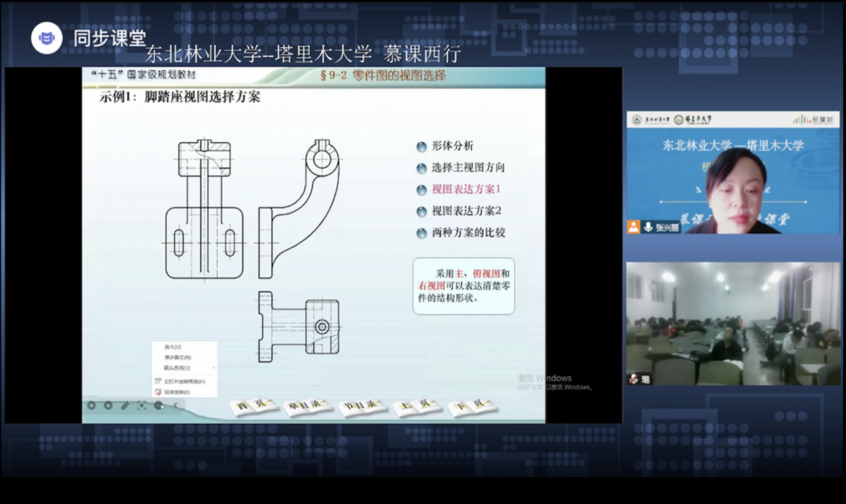
Task: Click the 下页 book button
Action: point(473,407)
